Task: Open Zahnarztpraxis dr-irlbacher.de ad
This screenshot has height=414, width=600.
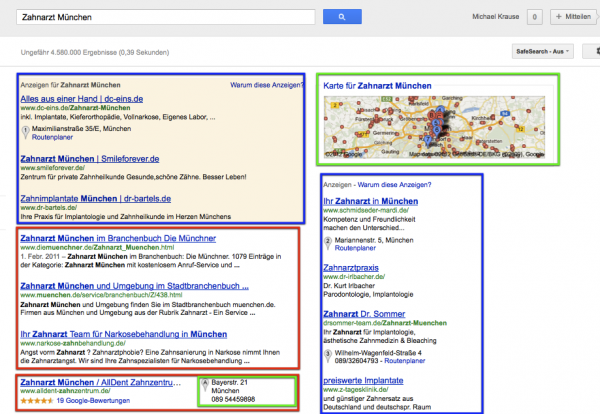Action: point(351,268)
